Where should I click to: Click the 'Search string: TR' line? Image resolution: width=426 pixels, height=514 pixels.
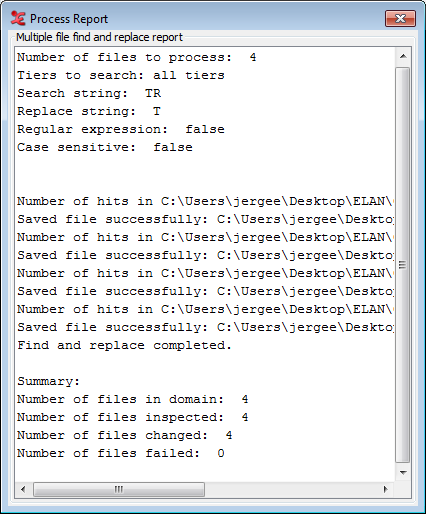click(89, 93)
